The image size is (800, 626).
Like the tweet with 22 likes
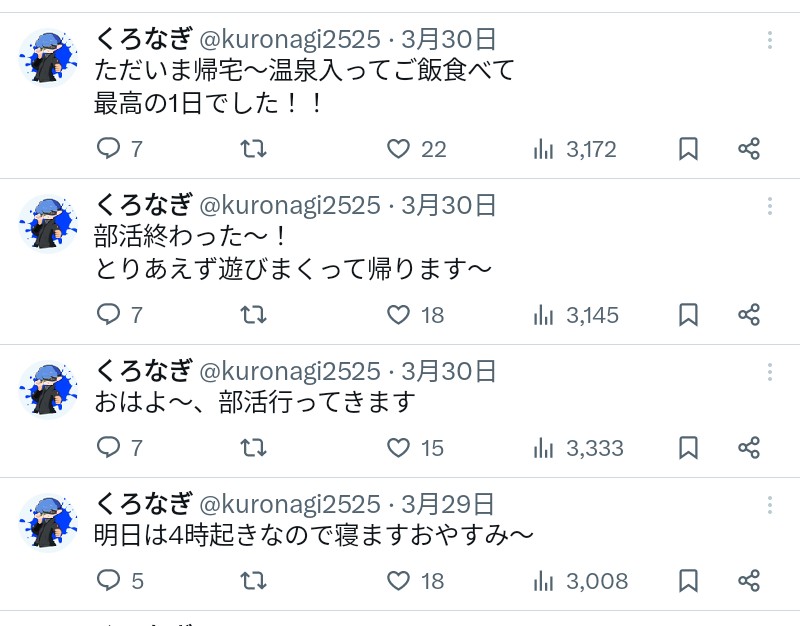click(x=399, y=149)
